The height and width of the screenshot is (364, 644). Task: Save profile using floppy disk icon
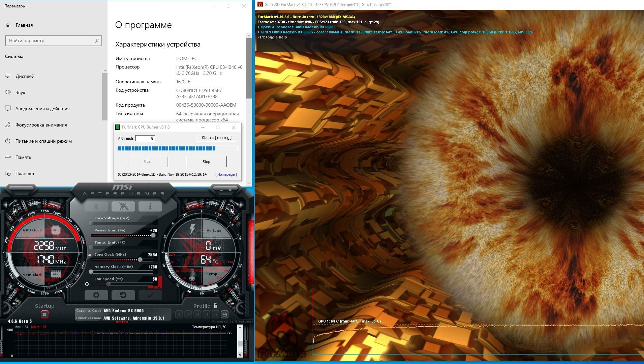pyautogui.click(x=224, y=315)
